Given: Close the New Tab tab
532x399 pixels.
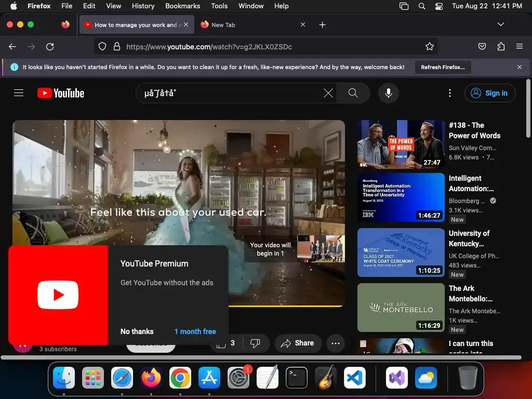Looking at the screenshot, I should coord(303,24).
